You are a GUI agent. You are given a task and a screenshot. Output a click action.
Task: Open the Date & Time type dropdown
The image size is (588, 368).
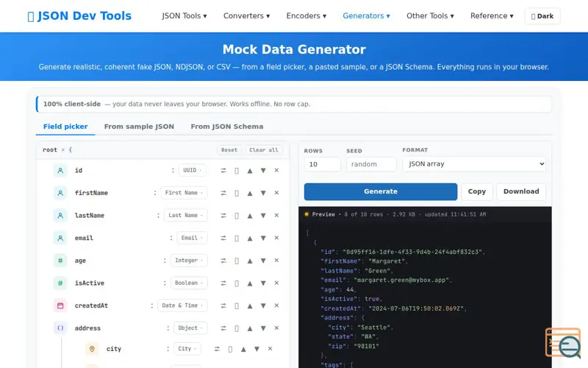click(x=182, y=305)
